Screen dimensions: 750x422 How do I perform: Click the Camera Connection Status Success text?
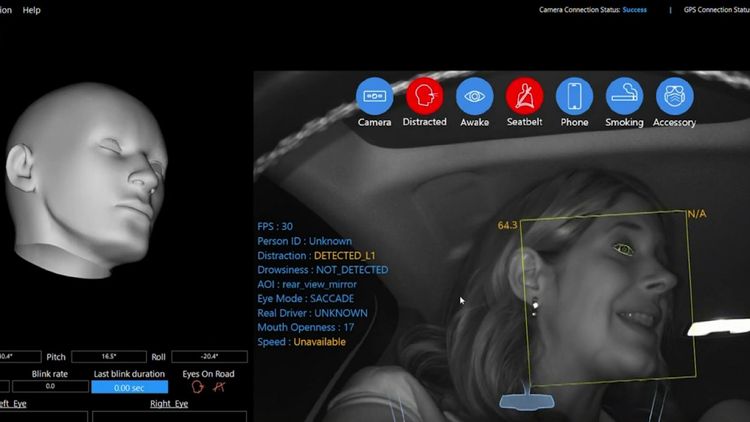click(634, 10)
